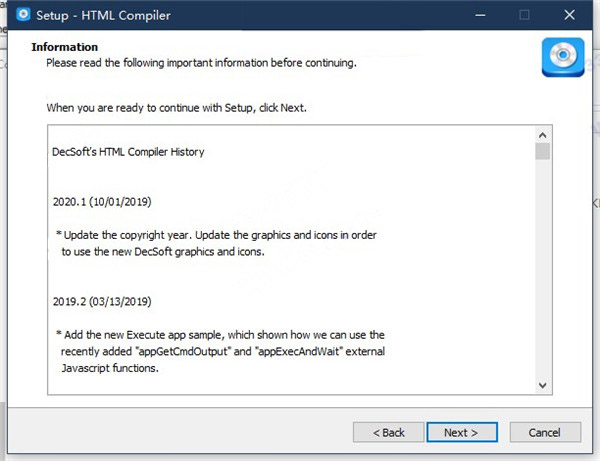This screenshot has height=461, width=600.
Task: Click the history text scrollbar thumb
Action: (543, 151)
